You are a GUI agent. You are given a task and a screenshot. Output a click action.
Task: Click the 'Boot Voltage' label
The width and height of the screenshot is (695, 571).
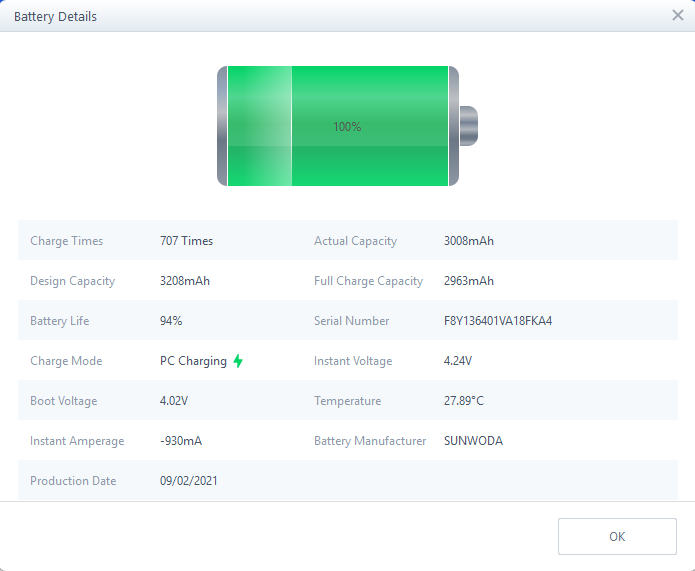click(63, 401)
